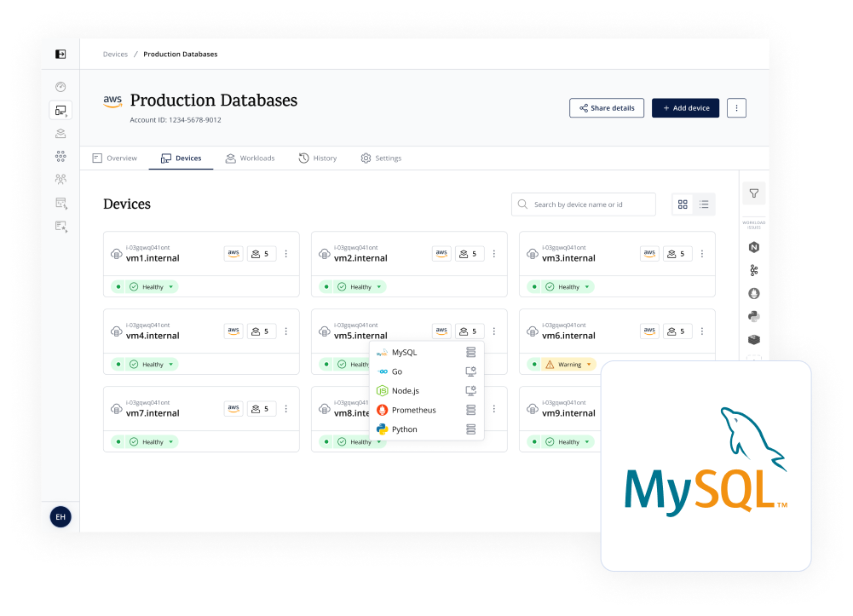
Task: Open the Workloads tab
Action: 251,158
